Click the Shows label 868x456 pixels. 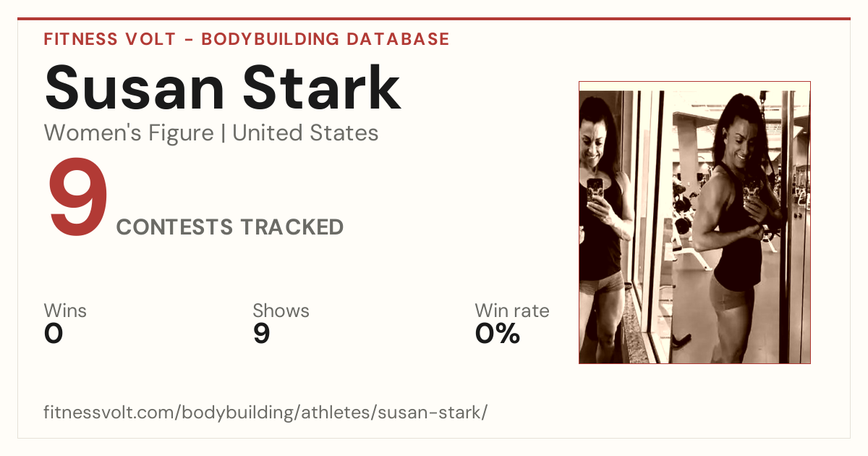pos(281,311)
